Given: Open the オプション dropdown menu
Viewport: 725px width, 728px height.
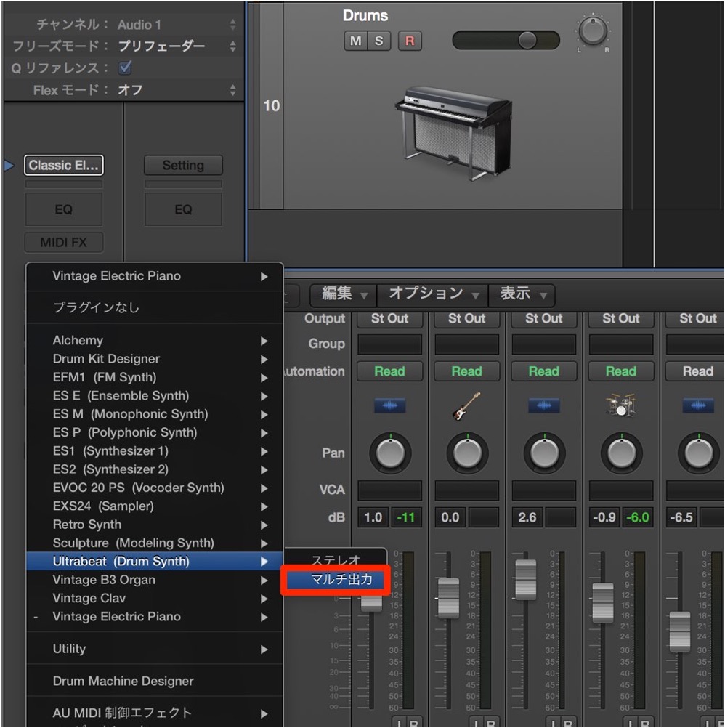Looking at the screenshot, I should tap(433, 294).
